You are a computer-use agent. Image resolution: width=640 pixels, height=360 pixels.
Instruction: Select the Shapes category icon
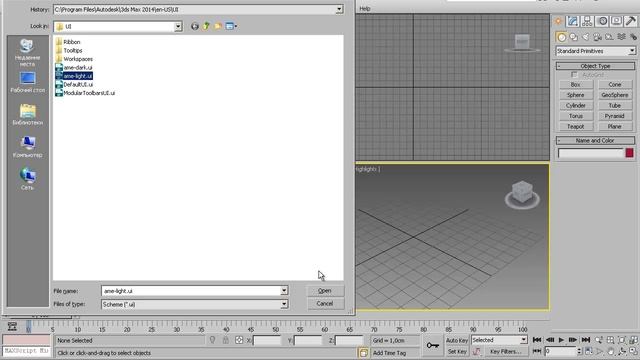tap(573, 37)
